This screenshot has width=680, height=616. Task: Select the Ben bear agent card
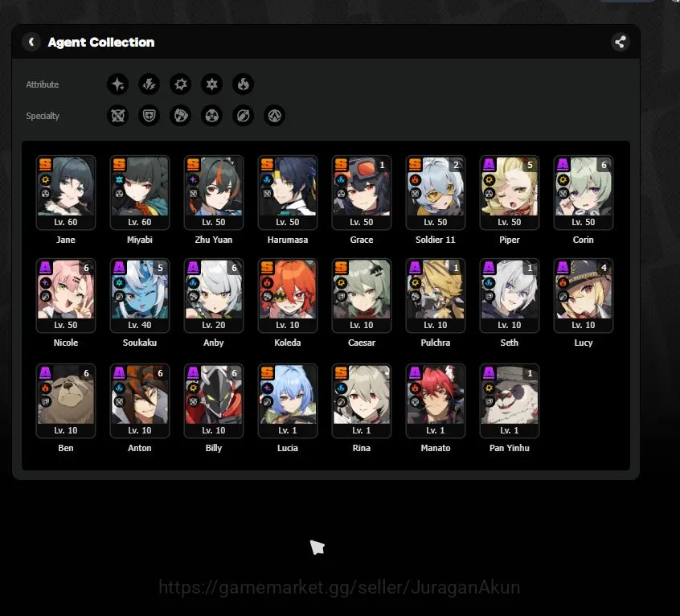tap(65, 401)
